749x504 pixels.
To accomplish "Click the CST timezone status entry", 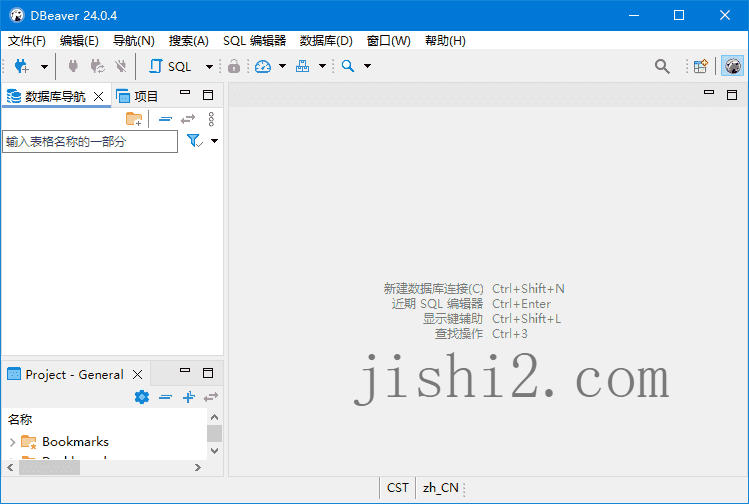I will click(x=397, y=488).
